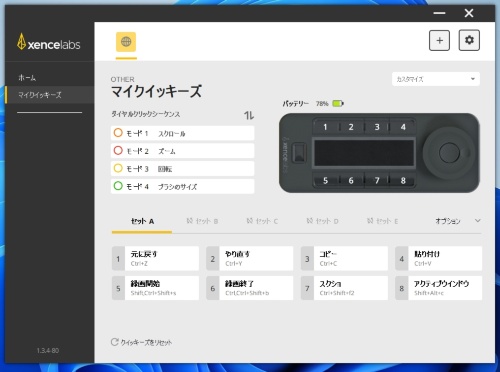Click the オプション label
Viewport: 500px width, 372px height.
[448, 221]
